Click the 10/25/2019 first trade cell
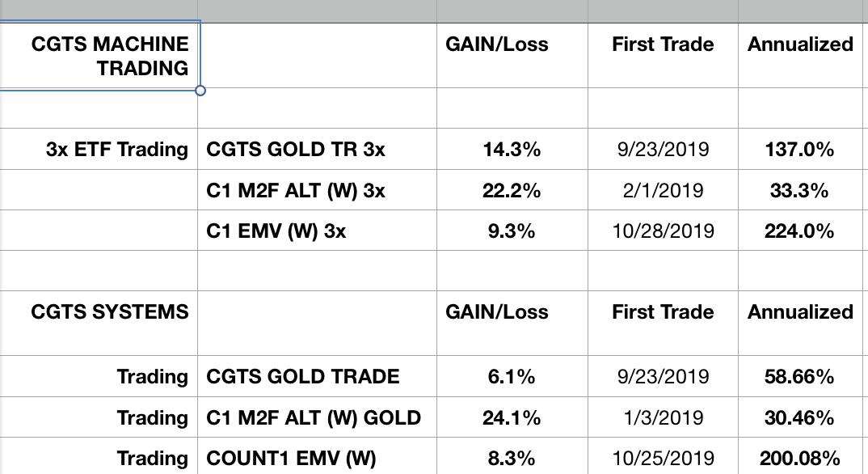This screenshot has width=868, height=474. pos(663,459)
